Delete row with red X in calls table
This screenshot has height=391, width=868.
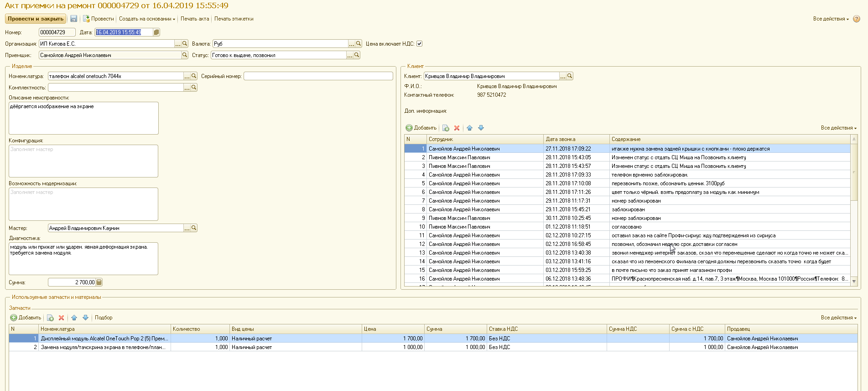(457, 128)
